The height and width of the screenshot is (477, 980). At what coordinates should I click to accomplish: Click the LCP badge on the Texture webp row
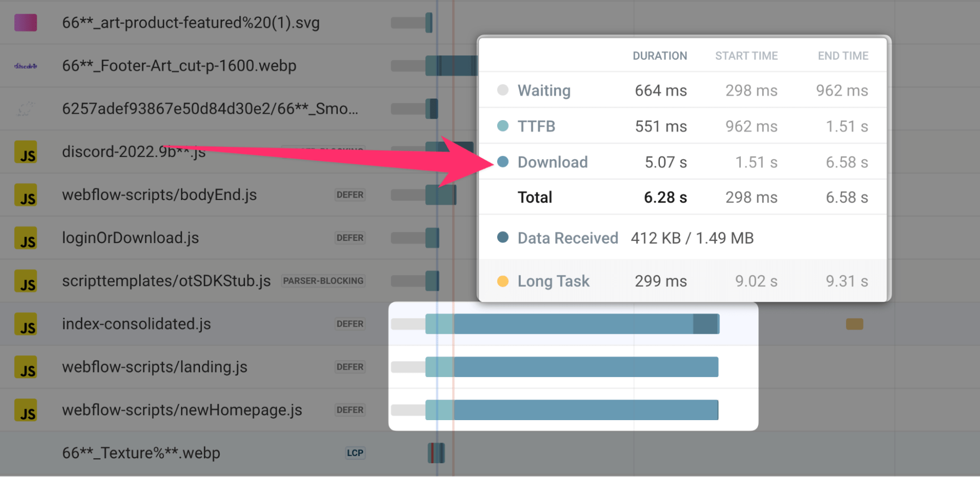[x=355, y=453]
